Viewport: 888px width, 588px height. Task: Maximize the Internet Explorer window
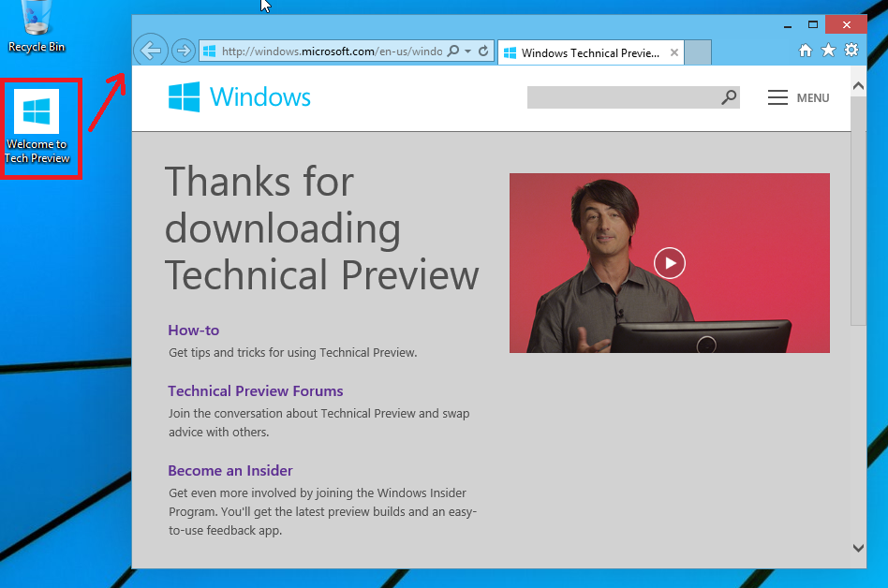[x=813, y=25]
